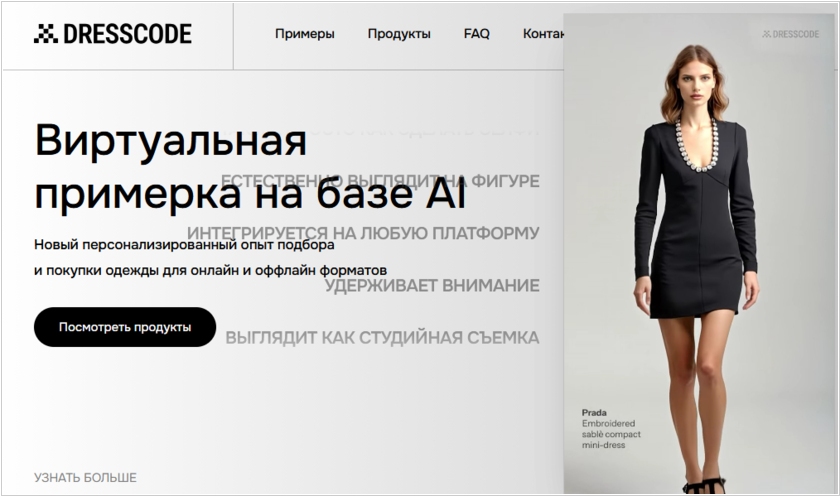This screenshot has height=496, width=840.
Task: Select the partially visible Контакты nav item
Action: pyautogui.click(x=543, y=34)
